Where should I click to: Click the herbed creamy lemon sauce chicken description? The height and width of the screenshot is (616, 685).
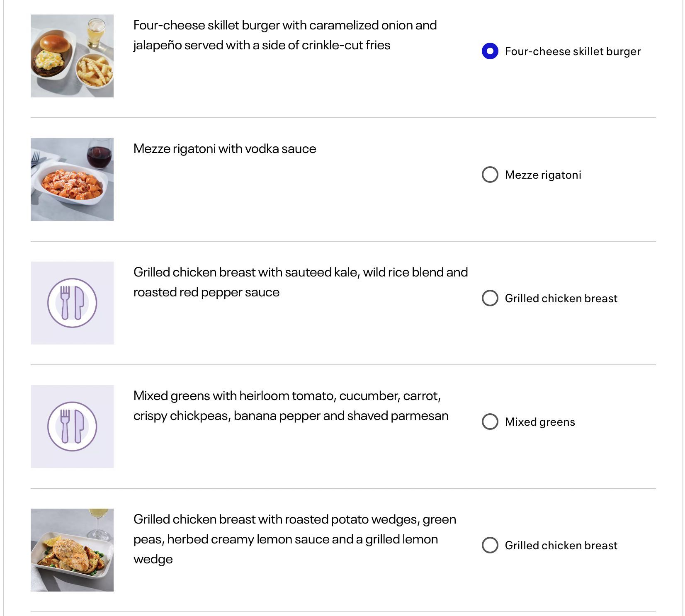(x=294, y=539)
